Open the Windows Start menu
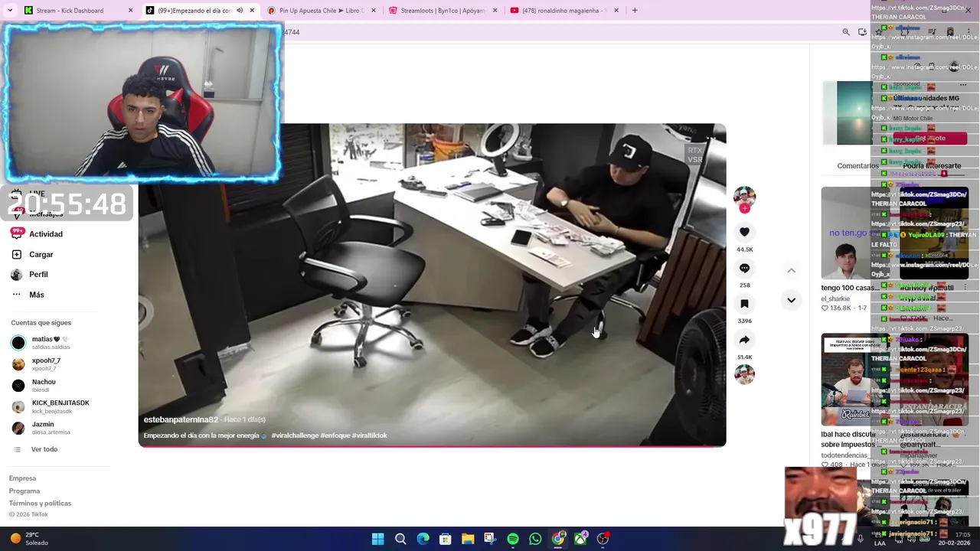Screen dimensions: 980x551 coord(377,539)
